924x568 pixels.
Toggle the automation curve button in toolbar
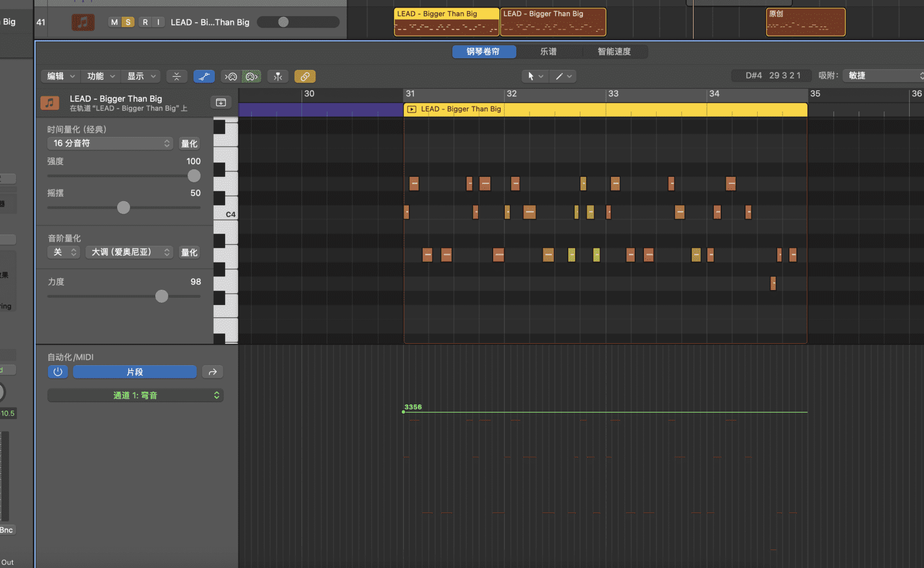(204, 76)
